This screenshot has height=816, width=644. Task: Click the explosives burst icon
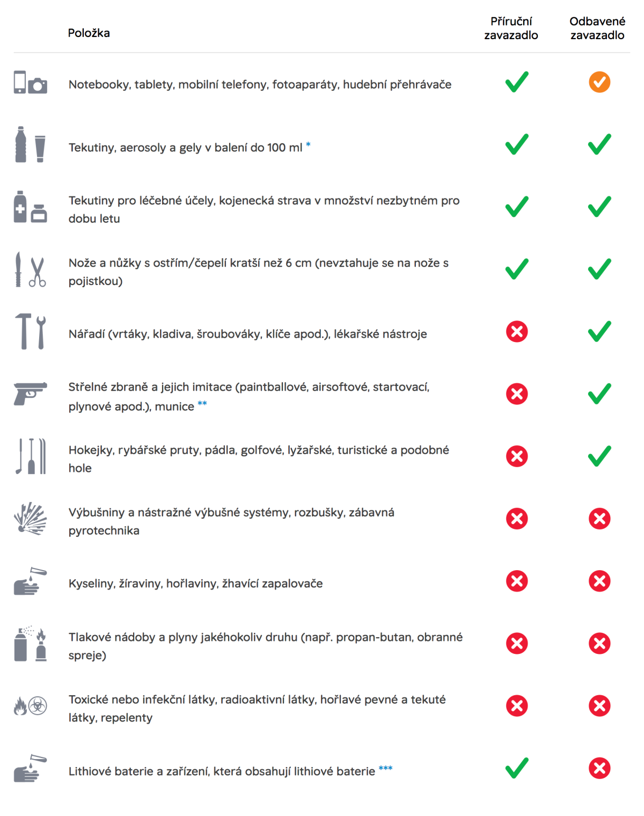[30, 519]
